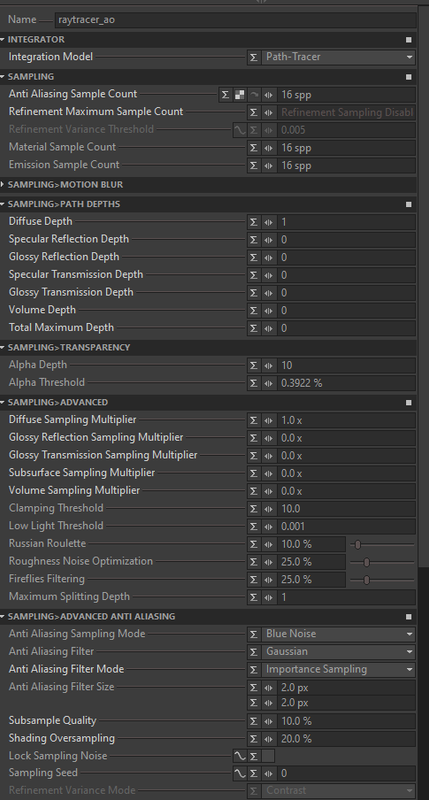Click the value arrows icon for Subsample Quality
The image size is (429, 800).
269,721
